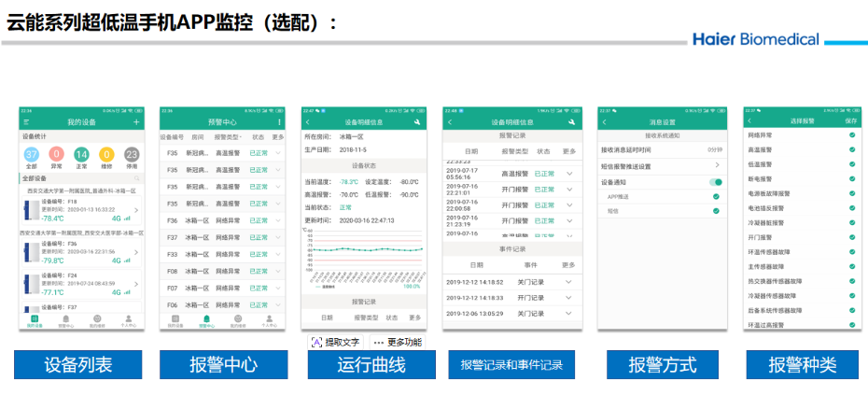
Task: Select the 37 全部 device count circle
Action: [31, 155]
